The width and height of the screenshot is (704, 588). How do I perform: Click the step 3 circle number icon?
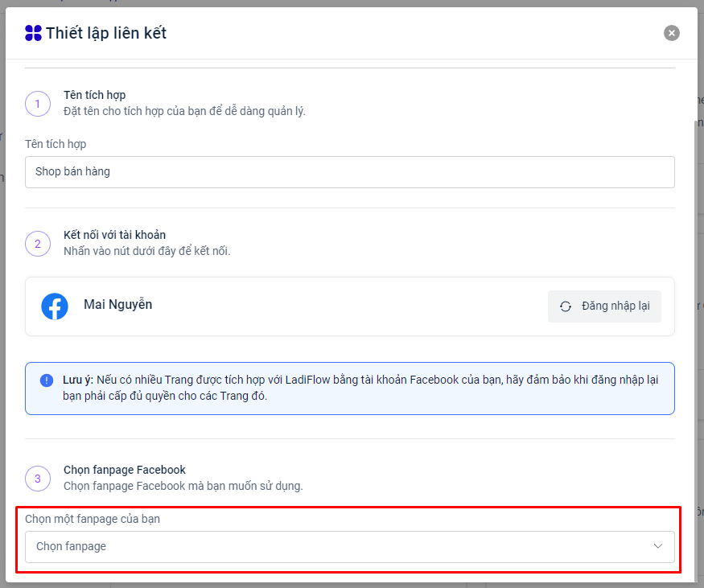tap(38, 479)
